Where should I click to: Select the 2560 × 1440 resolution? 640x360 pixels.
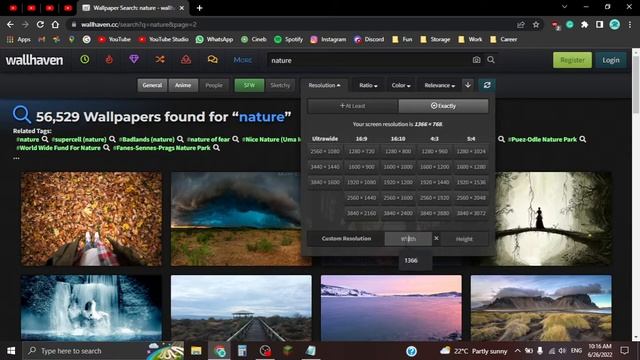[x=361, y=198]
